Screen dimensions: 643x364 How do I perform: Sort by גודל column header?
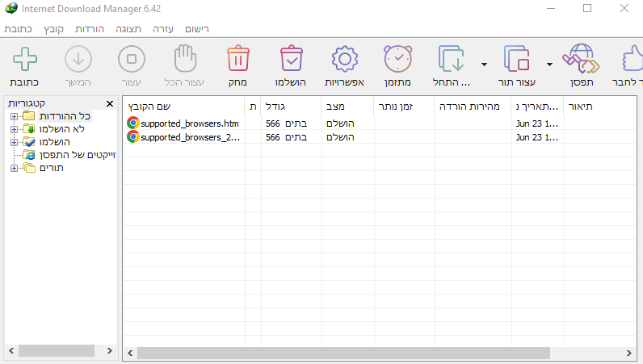(291, 107)
